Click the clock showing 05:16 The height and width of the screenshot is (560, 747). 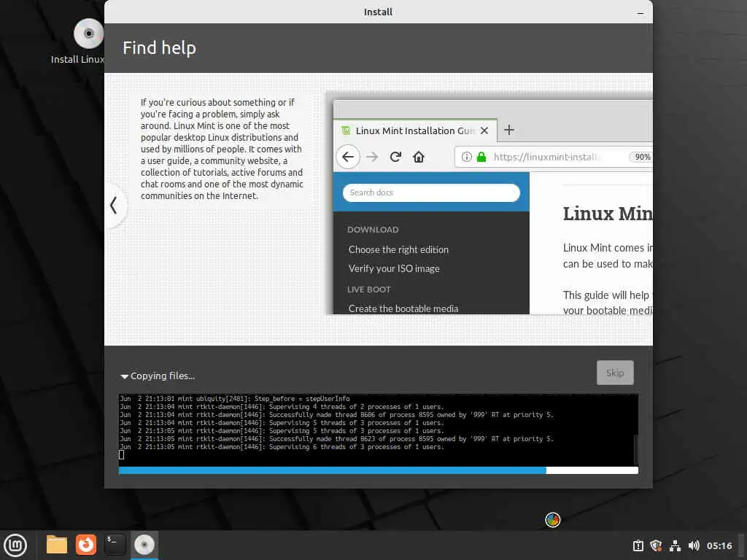[x=719, y=545]
